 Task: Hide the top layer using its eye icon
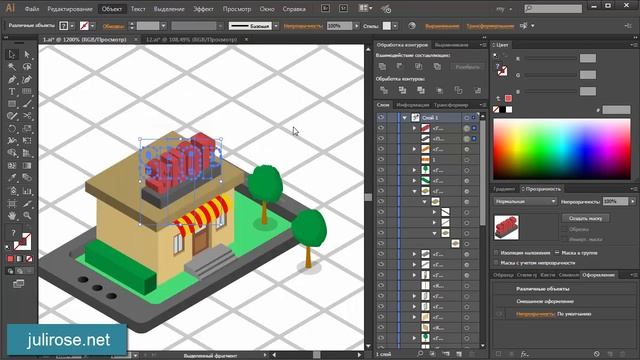click(x=381, y=118)
